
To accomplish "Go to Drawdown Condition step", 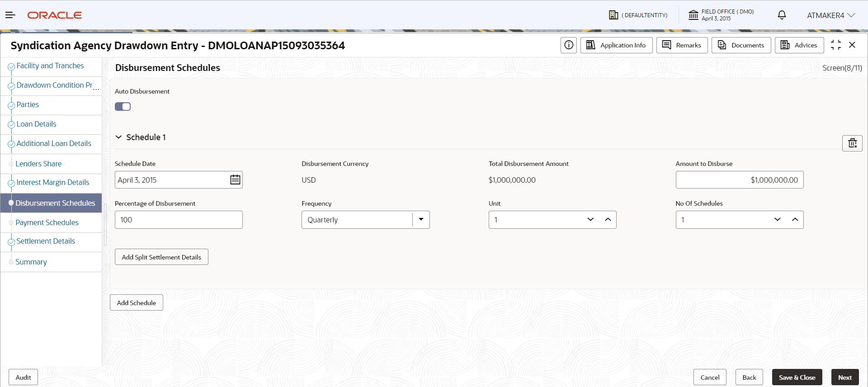I will 54,85.
